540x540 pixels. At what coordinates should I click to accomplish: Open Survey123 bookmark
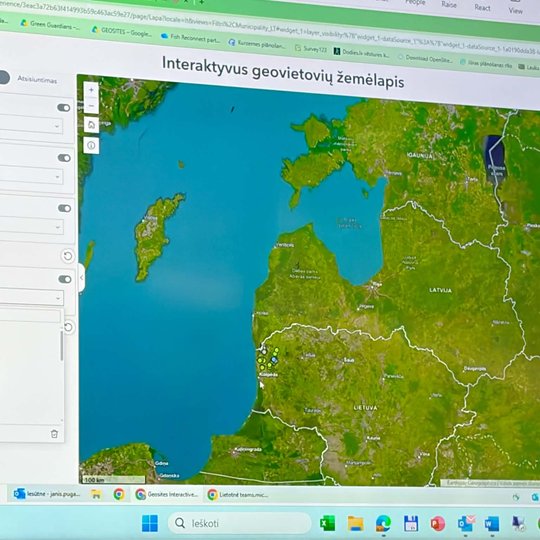[311, 49]
